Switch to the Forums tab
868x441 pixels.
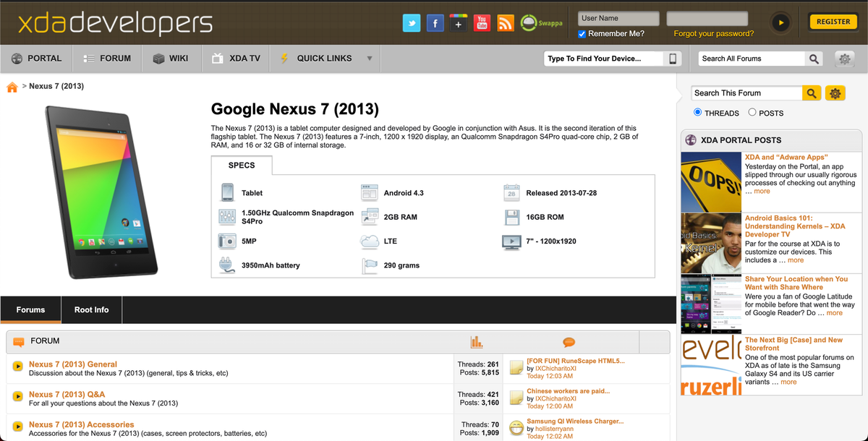coord(31,309)
